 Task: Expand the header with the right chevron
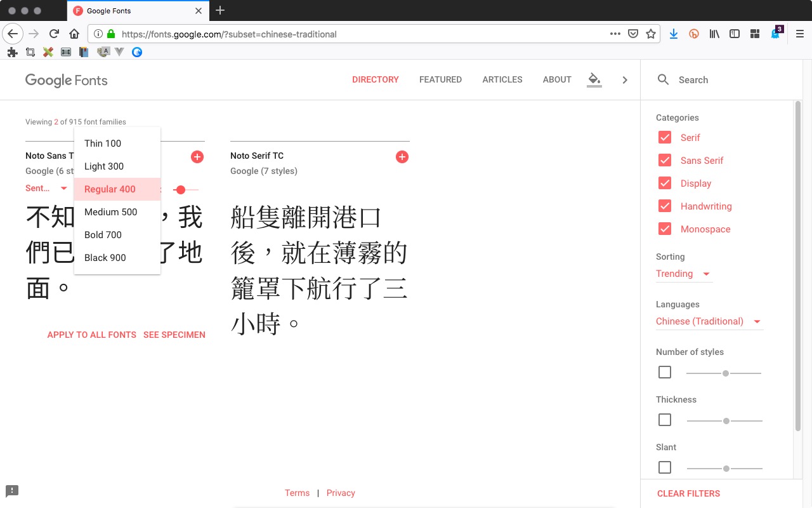coord(625,80)
